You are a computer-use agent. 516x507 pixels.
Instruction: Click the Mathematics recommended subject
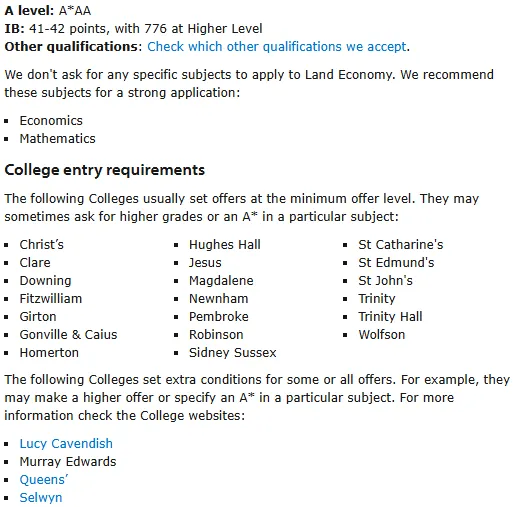tap(57, 139)
